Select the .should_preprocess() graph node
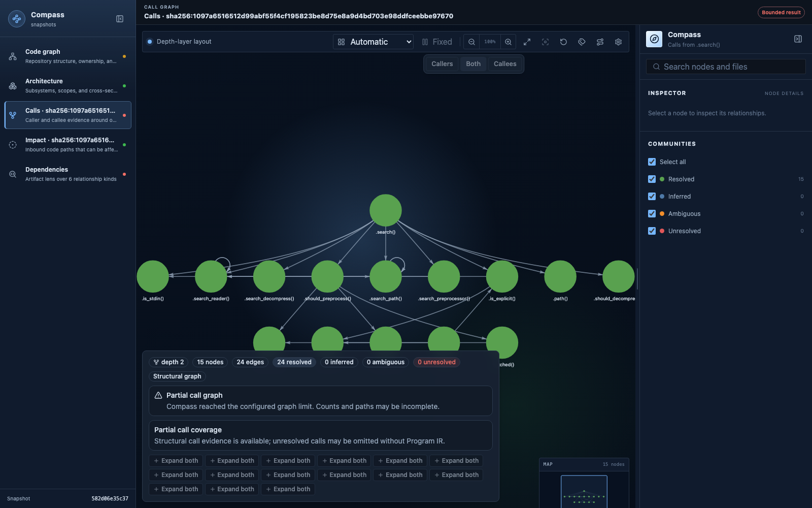812x508 pixels. 327,276
